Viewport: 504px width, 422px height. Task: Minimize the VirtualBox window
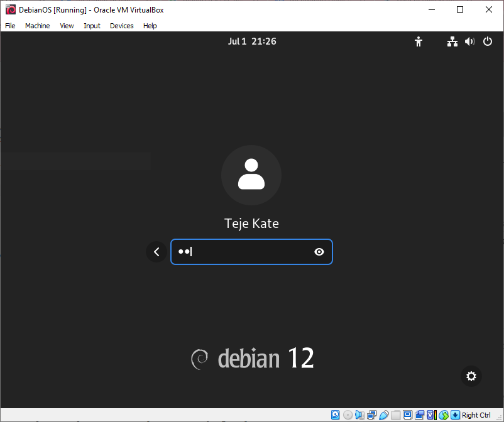[432, 9]
